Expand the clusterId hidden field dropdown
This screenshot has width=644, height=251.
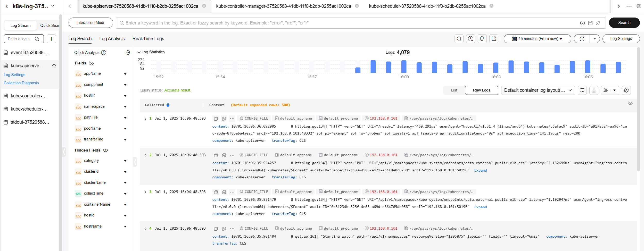(x=125, y=172)
